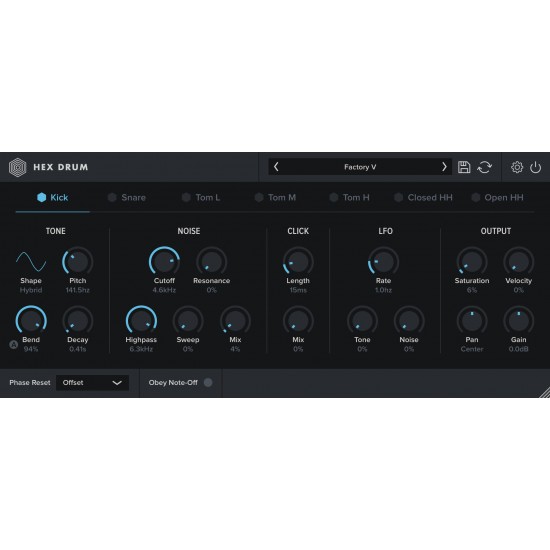Click the sine wave Shape icon
Viewport: 550px width, 550px height.
click(31, 262)
